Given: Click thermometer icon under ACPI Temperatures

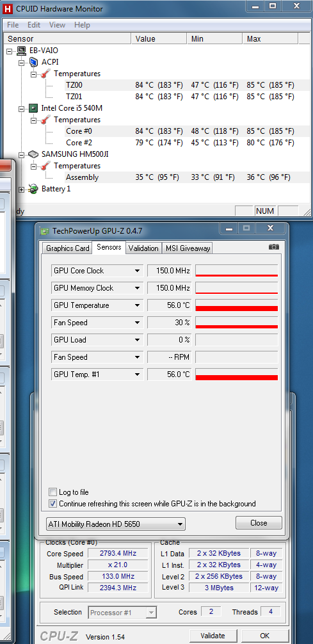Looking at the screenshot, I should pyautogui.click(x=46, y=74).
